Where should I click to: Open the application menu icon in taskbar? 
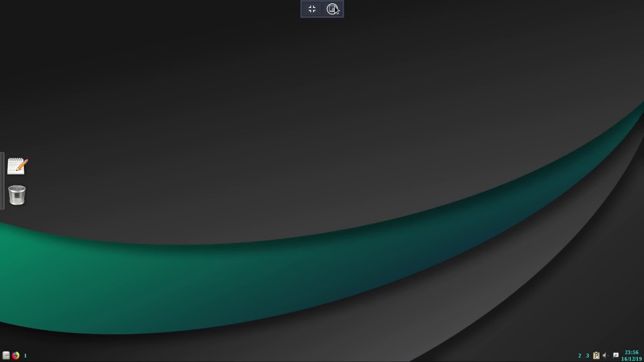pos(6,355)
